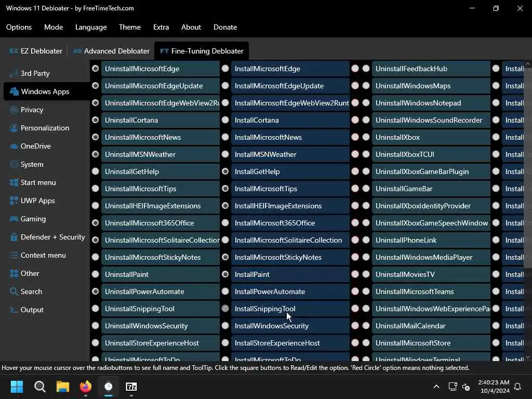
Task: Select the UninstallFeedbackHub radio button
Action: [x=366, y=69]
